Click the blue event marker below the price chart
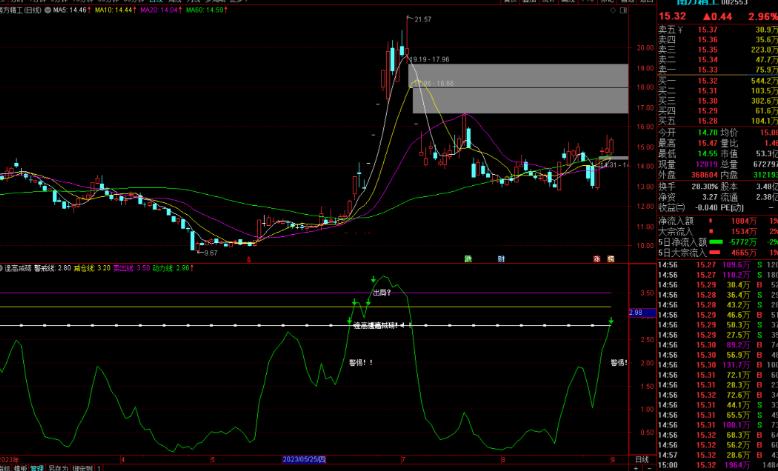 501,259
